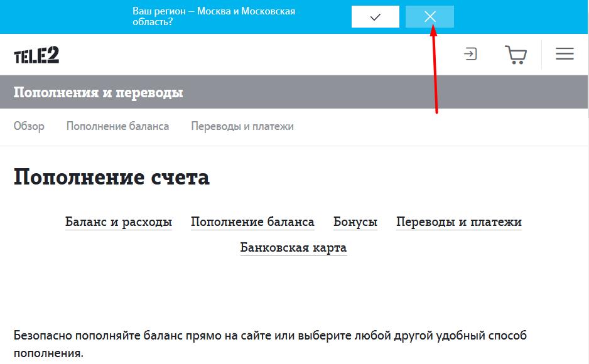The width and height of the screenshot is (589, 364).
Task: Open the underlined Пополнение баланса link
Action: (252, 222)
